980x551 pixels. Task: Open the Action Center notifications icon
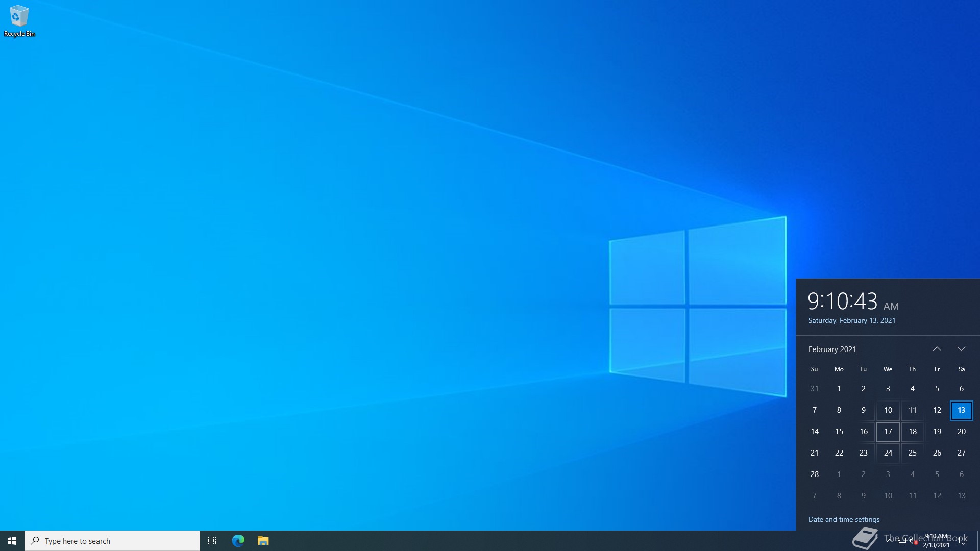963,541
